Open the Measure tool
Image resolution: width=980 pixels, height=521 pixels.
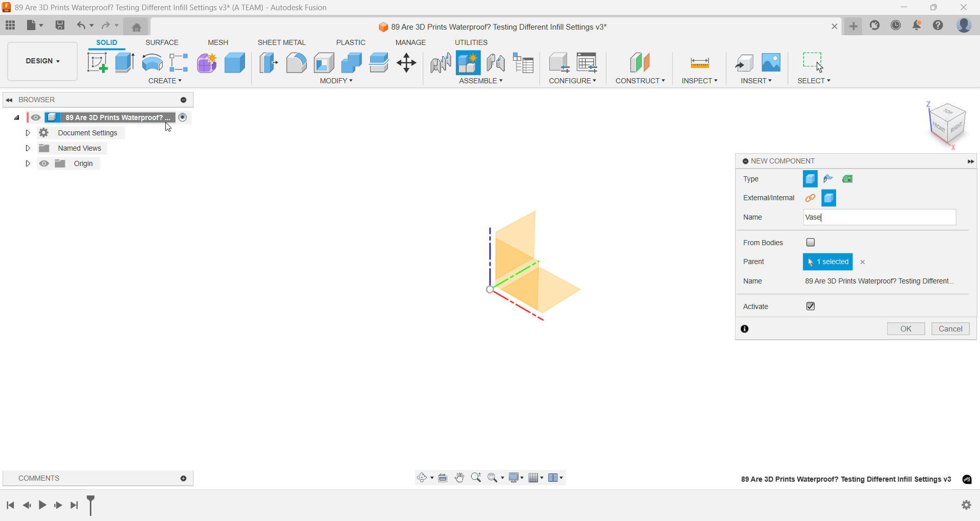point(699,63)
